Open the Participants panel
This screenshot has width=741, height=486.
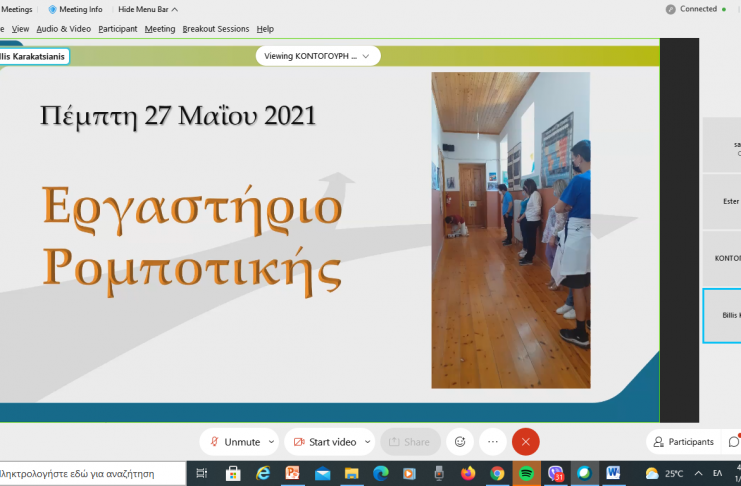tap(682, 442)
